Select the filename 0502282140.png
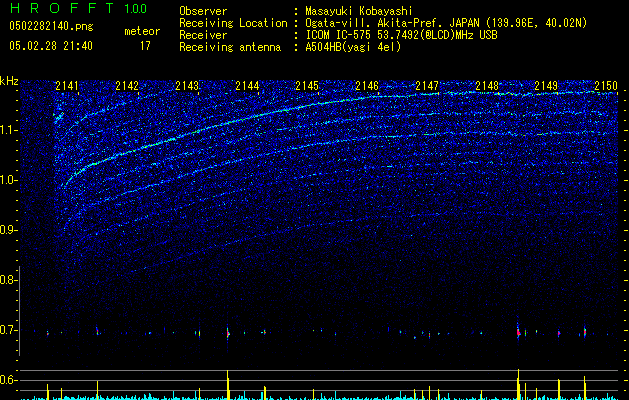629x400 pixels. [51, 27]
